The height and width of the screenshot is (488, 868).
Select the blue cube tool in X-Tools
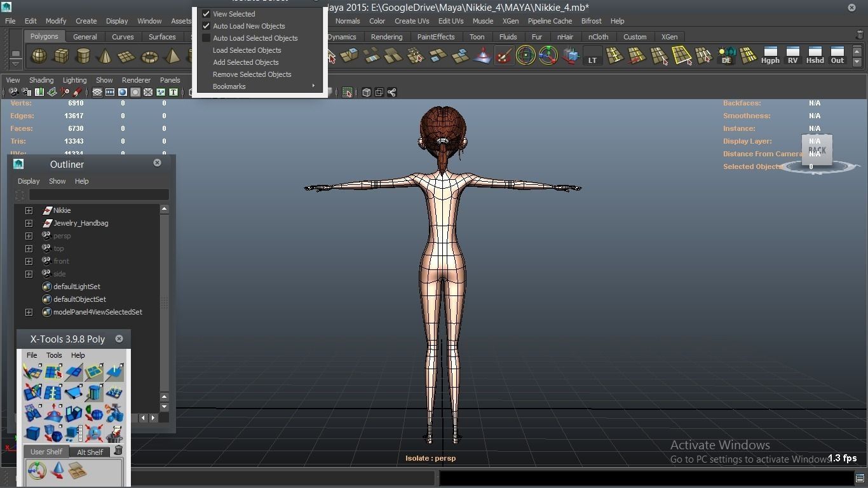tap(32, 434)
